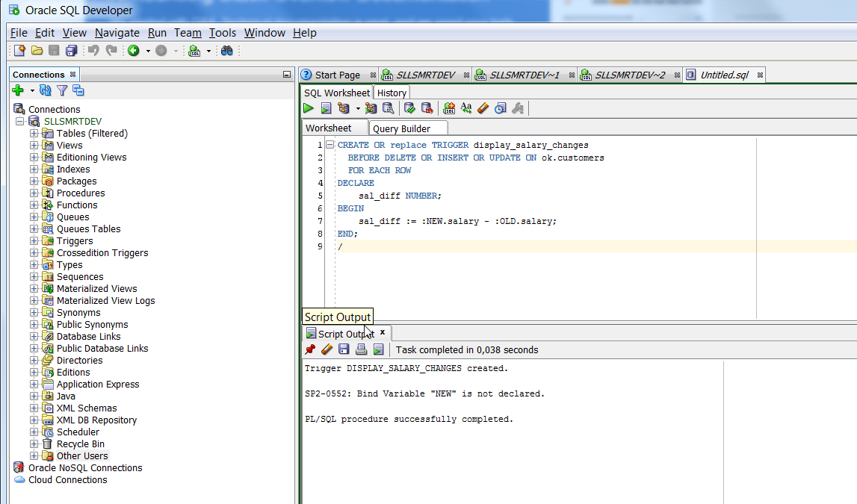The height and width of the screenshot is (504, 857).
Task: Click the To Upper/Lower/InitCap icon
Action: [466, 109]
